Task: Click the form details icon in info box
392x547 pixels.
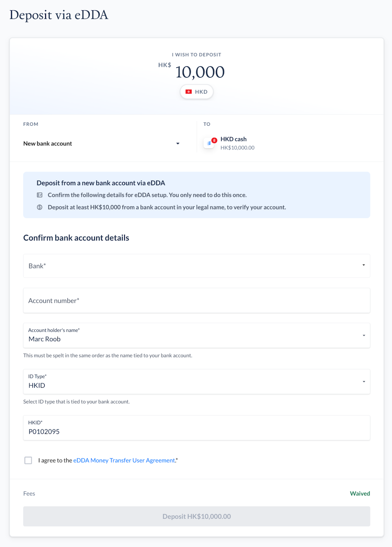Action: tap(40, 195)
